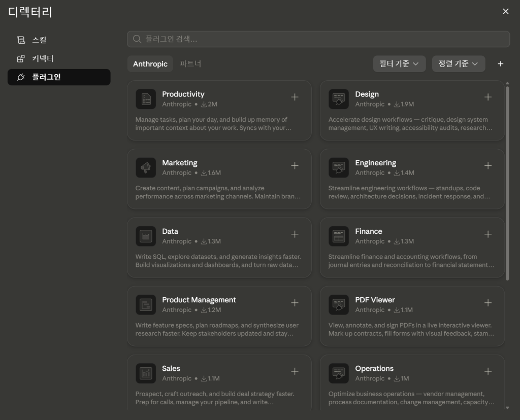Click the Productivity description 'Manage tasks, plan your day'
This screenshot has height=420, width=520.
point(213,124)
